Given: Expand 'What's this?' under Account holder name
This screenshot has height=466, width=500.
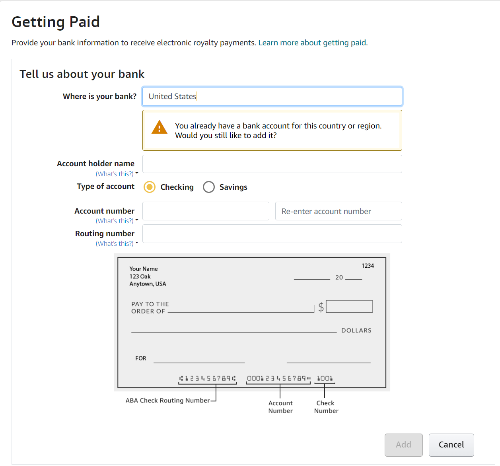Looking at the screenshot, I should click(114, 174).
